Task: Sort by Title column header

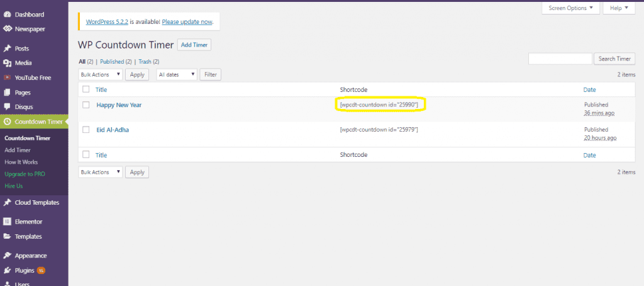Action: [101, 89]
